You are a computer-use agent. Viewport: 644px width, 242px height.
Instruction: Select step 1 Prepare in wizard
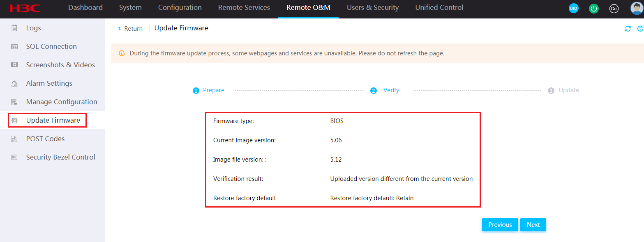pyautogui.click(x=208, y=90)
